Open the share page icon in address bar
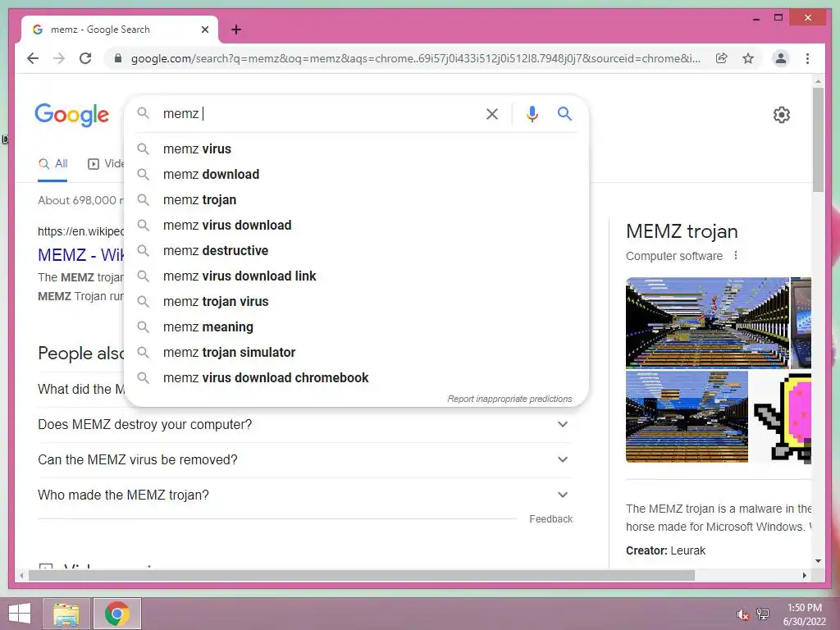This screenshot has height=630, width=840. (x=722, y=58)
